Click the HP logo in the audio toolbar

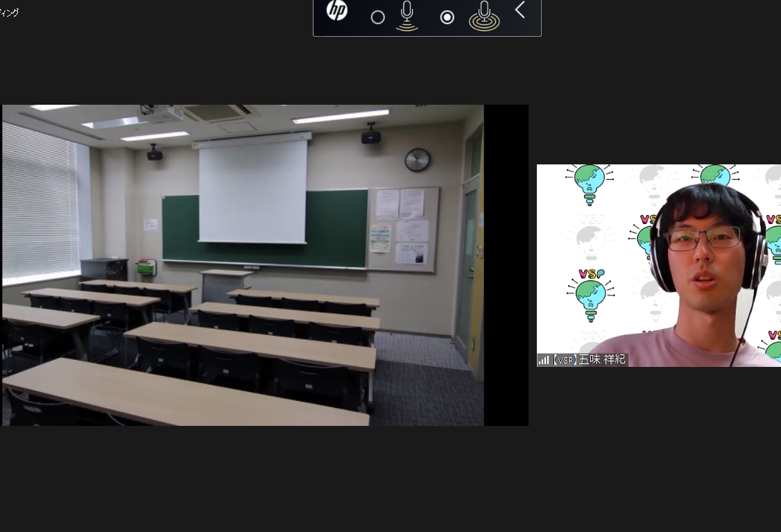(x=337, y=10)
